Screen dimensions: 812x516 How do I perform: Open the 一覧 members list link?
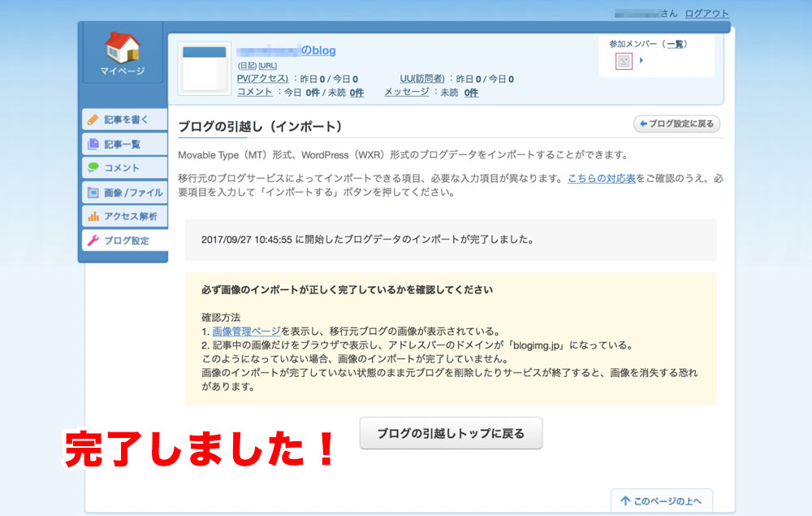[676, 44]
